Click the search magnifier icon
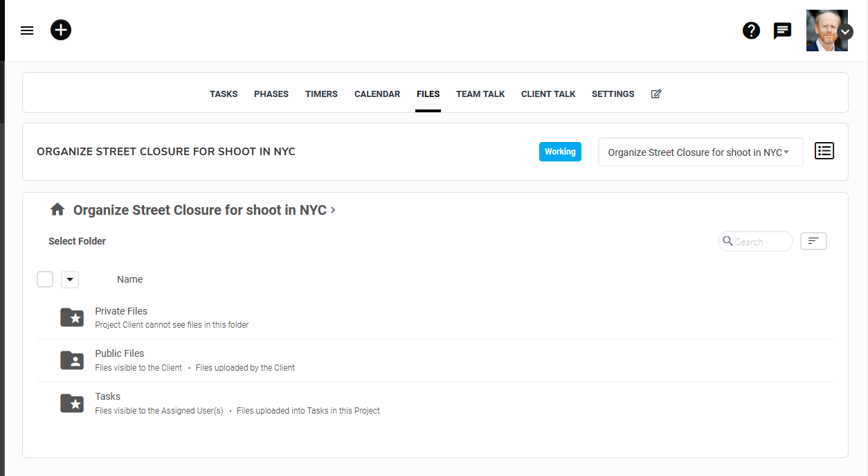Image resolution: width=868 pixels, height=476 pixels. pos(727,241)
